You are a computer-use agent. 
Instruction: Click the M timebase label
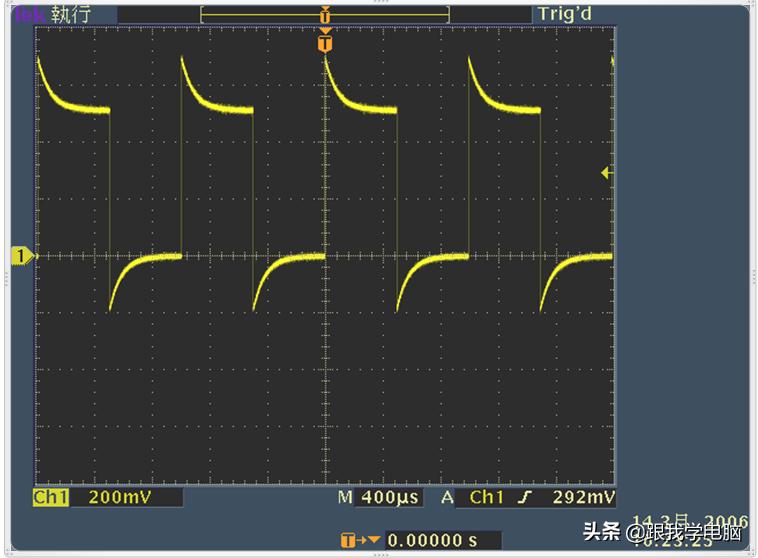coord(345,497)
